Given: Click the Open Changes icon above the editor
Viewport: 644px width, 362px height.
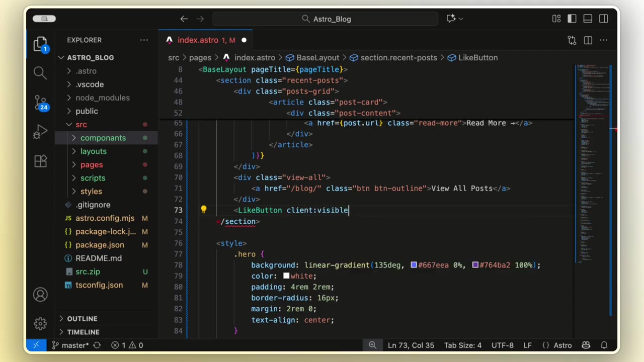Looking at the screenshot, I should pos(572,40).
